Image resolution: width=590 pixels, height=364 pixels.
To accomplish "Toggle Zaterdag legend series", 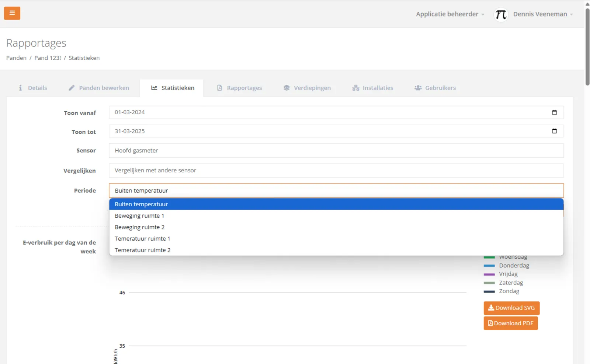I will [503, 283].
